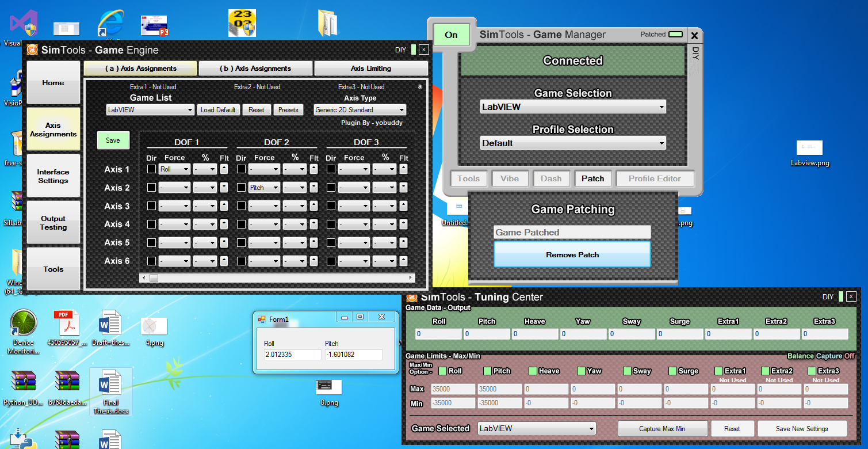
Task: Click the Roll Max value input field
Action: coord(453,389)
